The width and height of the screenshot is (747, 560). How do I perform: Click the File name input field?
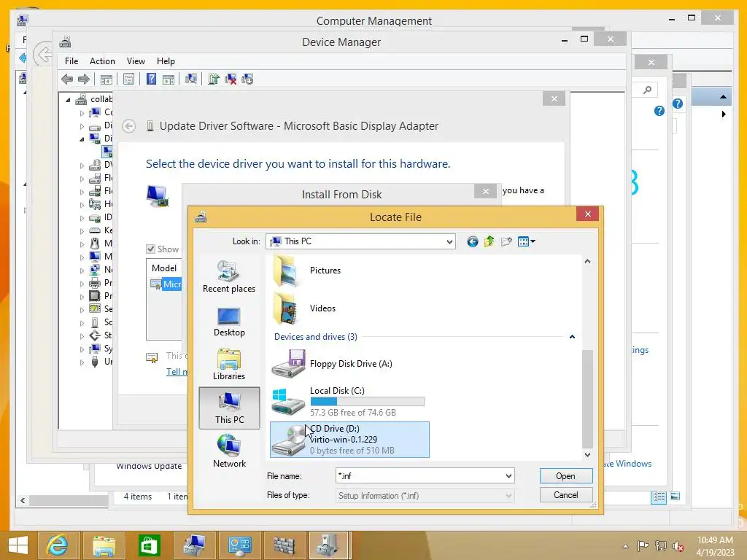[419, 475]
